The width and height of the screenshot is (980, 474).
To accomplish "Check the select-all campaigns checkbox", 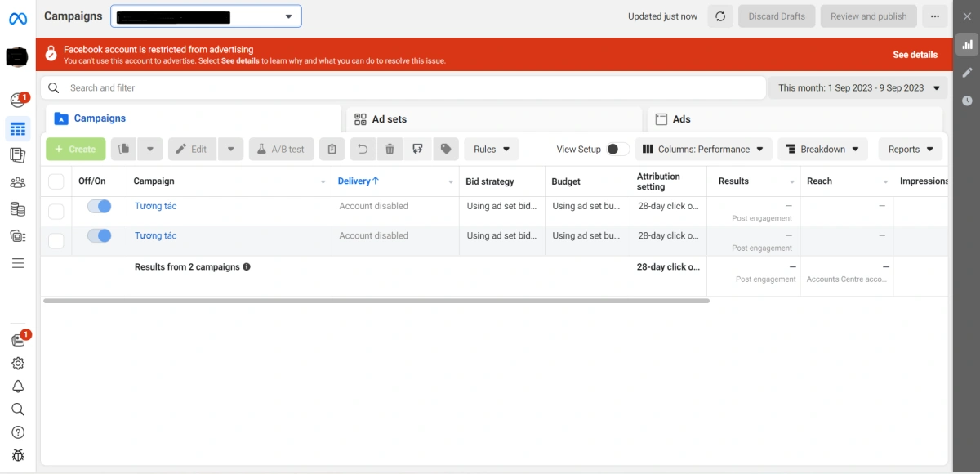I will (x=56, y=181).
